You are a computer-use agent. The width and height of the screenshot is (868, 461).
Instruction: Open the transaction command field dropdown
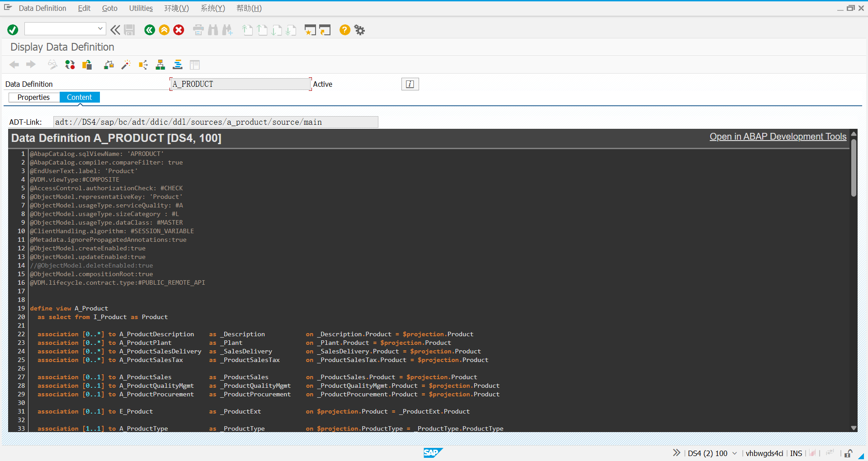(100, 28)
